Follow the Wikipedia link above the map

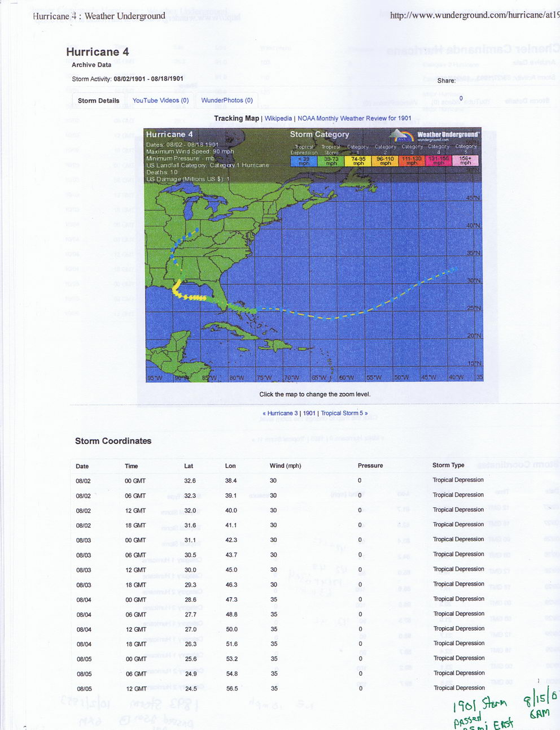pos(278,119)
